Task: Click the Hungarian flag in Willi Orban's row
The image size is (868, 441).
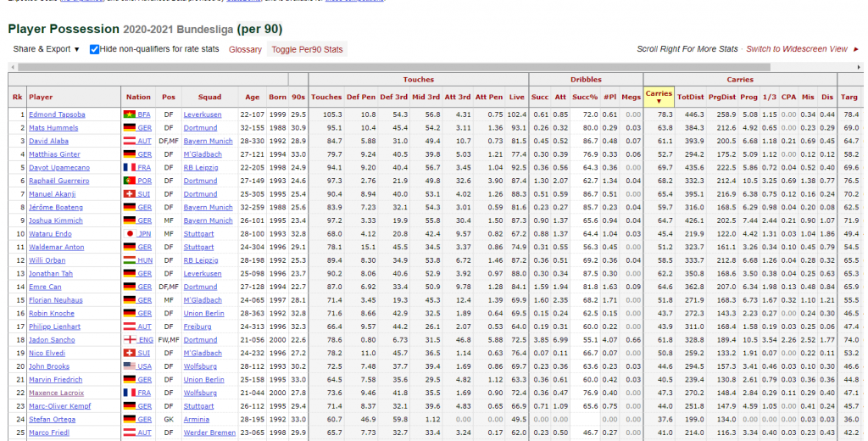Action: click(130, 260)
